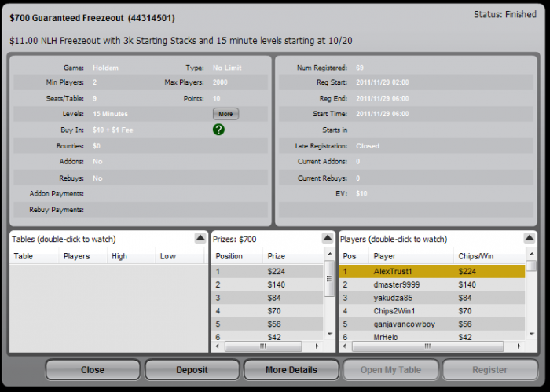Click vertical scrollbar thumb in Prizes list

(329, 278)
